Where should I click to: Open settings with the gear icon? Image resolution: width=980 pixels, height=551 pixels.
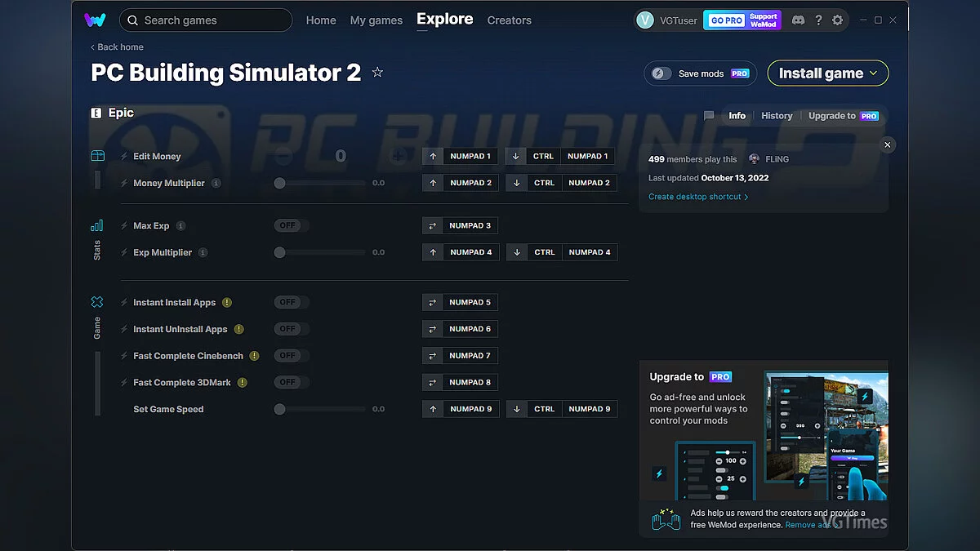pos(838,20)
